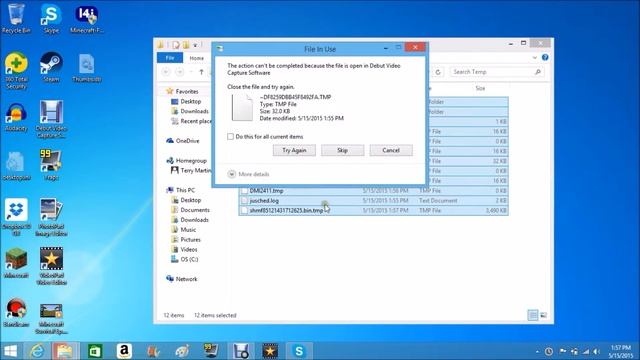Screen dimensions: 640x360
Task: Check 'Do this for all current items'
Action: click(x=231, y=137)
